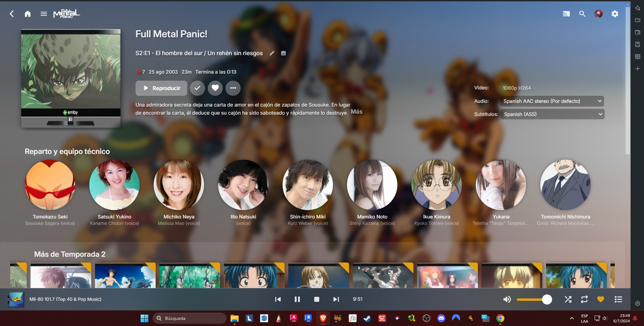The width and height of the screenshot is (644, 326).
Task: Open Discord from the taskbar
Action: click(x=441, y=318)
